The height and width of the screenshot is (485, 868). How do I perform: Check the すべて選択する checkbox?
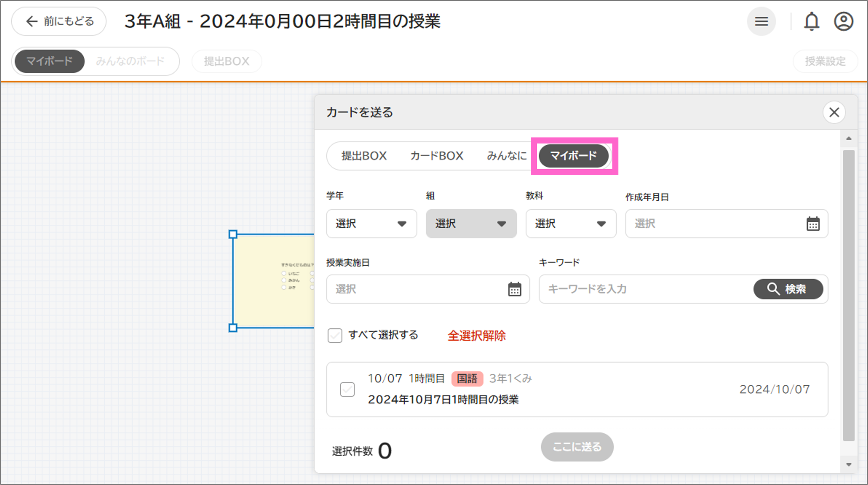(x=335, y=335)
